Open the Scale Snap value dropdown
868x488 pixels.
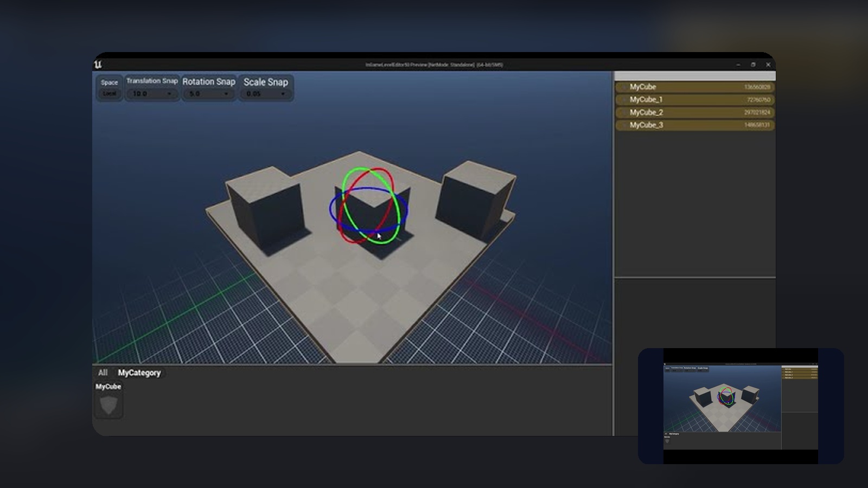(283, 92)
